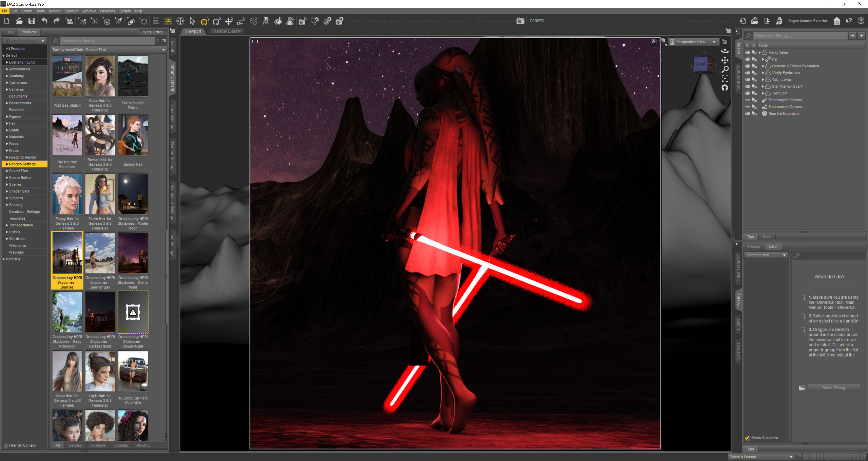Expand the Genesis 8 Female Eyelashes node
This screenshot has width=868, height=461.
tap(763, 66)
